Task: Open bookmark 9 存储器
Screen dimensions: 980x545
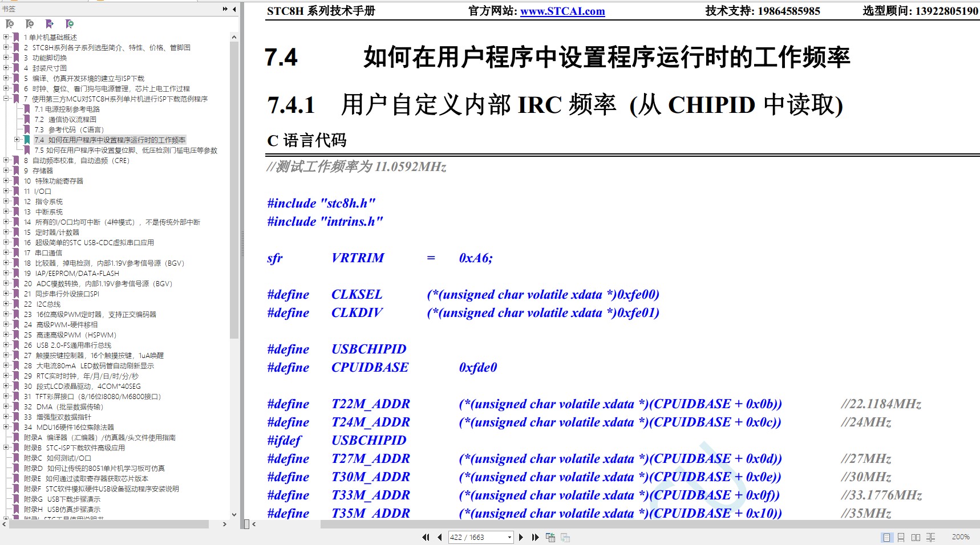Action: pyautogui.click(x=39, y=170)
